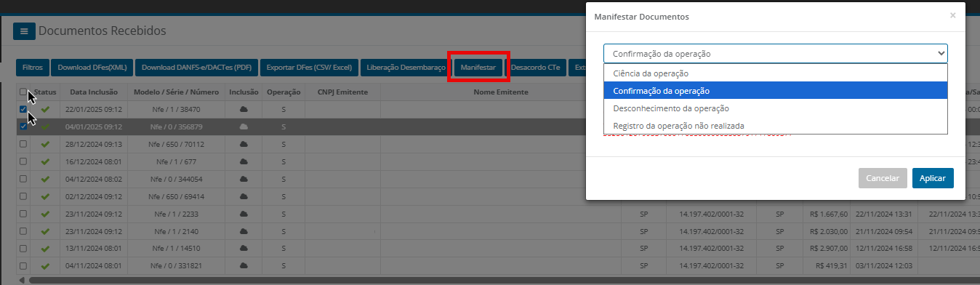Choose Desconhecimento da operação option
Viewport: 980px width, 285px height.
pyautogui.click(x=776, y=108)
